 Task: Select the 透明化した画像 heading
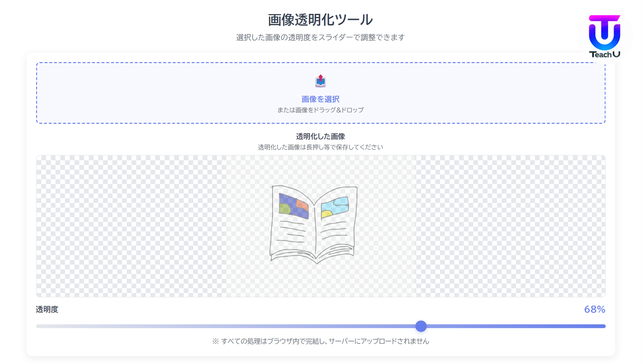[x=320, y=137]
